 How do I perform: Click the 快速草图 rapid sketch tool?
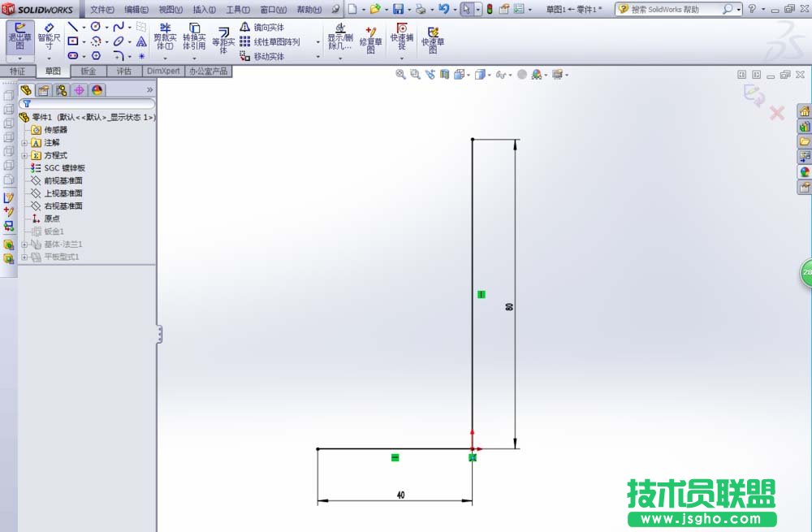[x=433, y=40]
